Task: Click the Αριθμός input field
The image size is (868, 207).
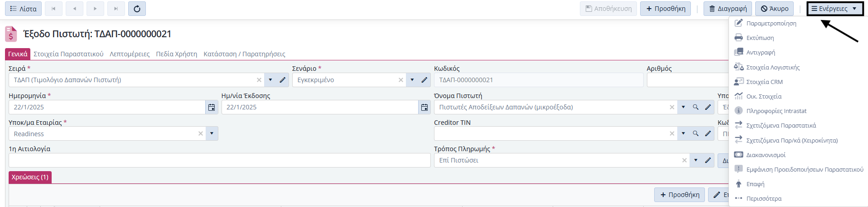Action: tap(688, 80)
